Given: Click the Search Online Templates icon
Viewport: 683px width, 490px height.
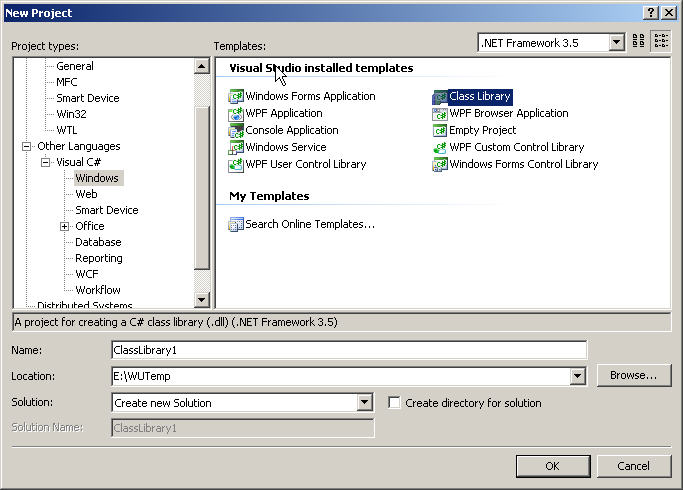Looking at the screenshot, I should (x=236, y=224).
